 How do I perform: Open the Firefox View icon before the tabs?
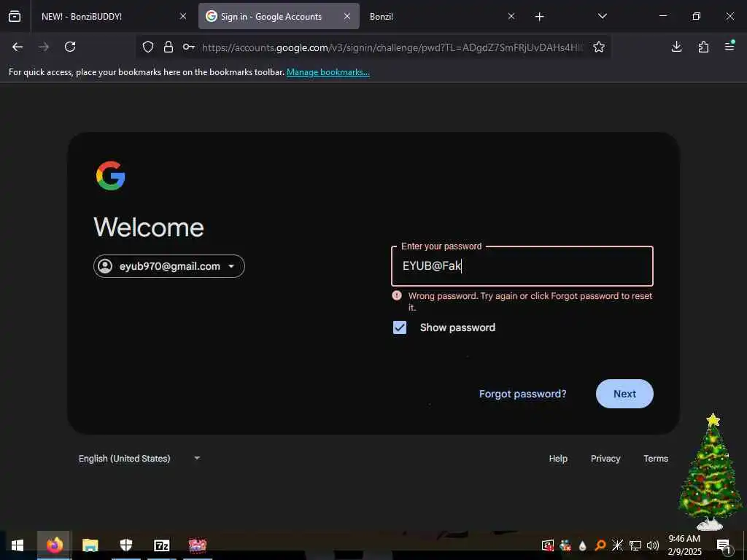[x=15, y=16]
